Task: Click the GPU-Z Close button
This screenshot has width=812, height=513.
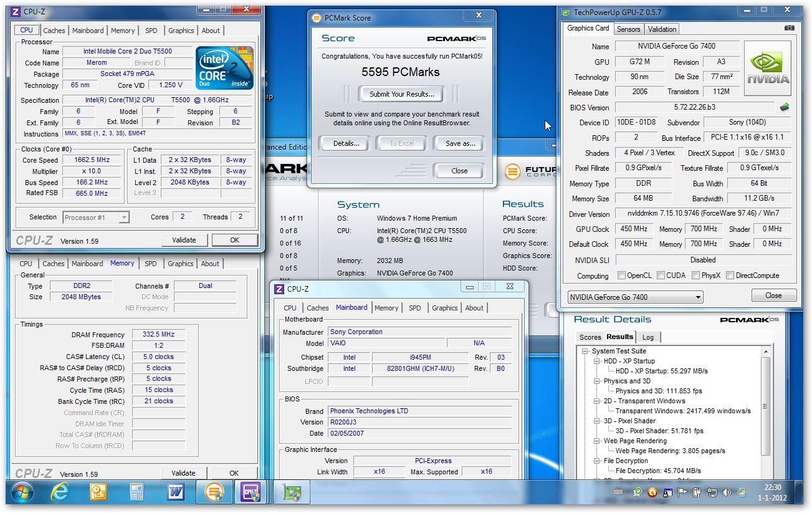Action: pyautogui.click(x=773, y=295)
